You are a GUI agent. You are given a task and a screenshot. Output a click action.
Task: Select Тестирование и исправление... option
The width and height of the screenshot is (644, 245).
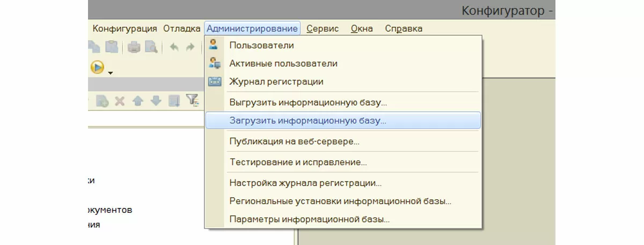(x=298, y=162)
